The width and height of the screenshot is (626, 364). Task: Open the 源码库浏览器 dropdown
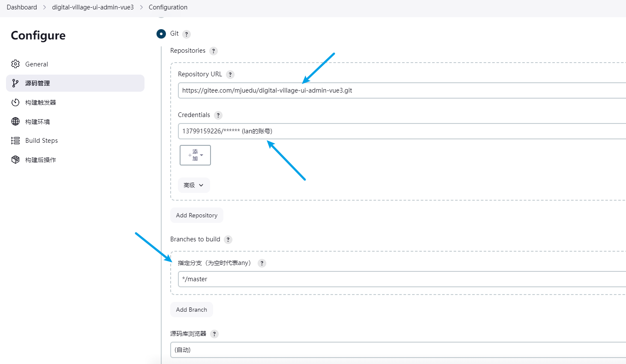pyautogui.click(x=398, y=350)
